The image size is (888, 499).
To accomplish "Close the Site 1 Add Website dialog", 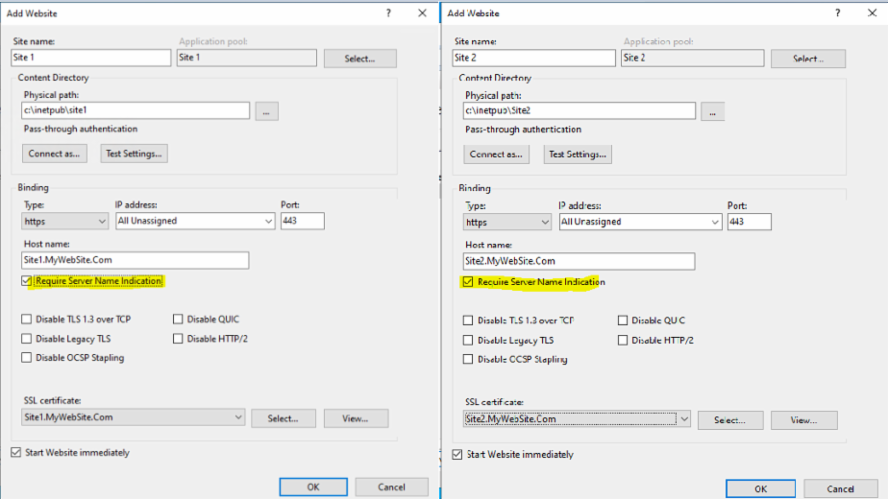I will click(x=422, y=13).
